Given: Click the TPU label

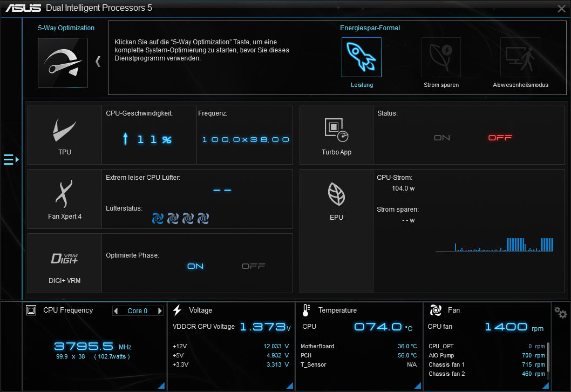Looking at the screenshot, I should (64, 152).
